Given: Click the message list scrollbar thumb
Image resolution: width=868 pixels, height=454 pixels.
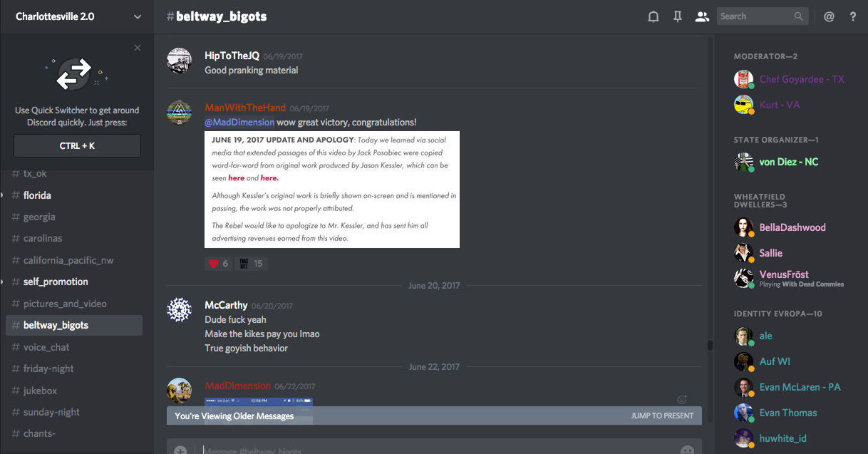Looking at the screenshot, I should point(710,346).
